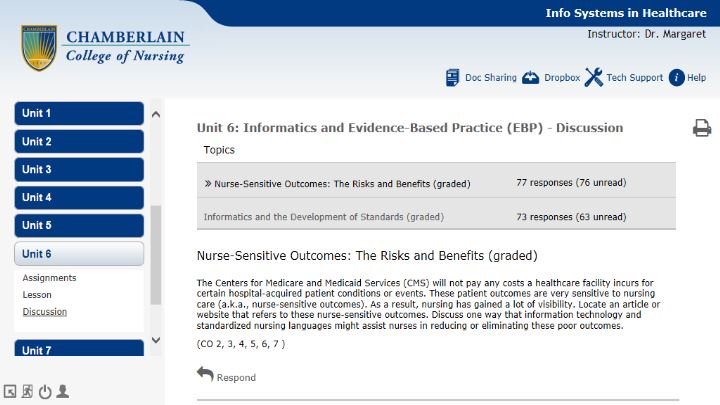Click the Respond reply arrow icon
The image size is (720, 405).
click(x=205, y=374)
